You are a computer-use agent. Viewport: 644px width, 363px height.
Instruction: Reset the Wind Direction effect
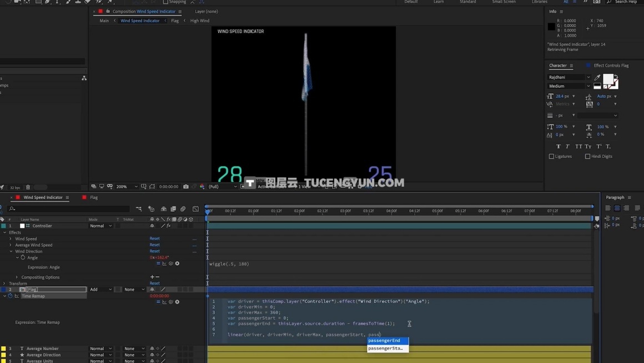point(154,251)
